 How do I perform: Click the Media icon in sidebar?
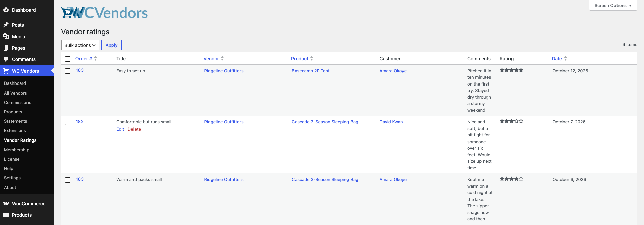(6, 36)
